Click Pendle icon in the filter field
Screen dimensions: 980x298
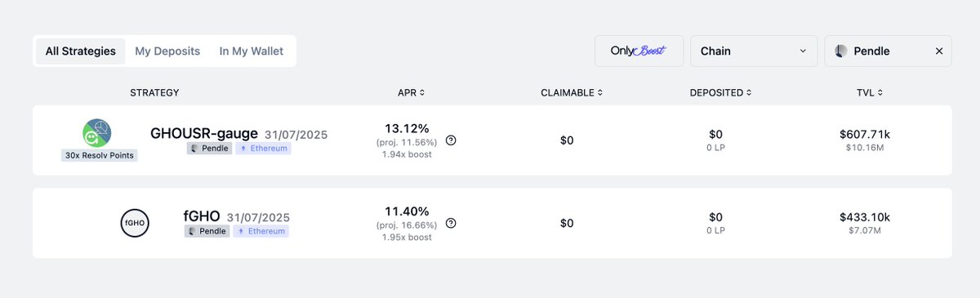(x=841, y=51)
